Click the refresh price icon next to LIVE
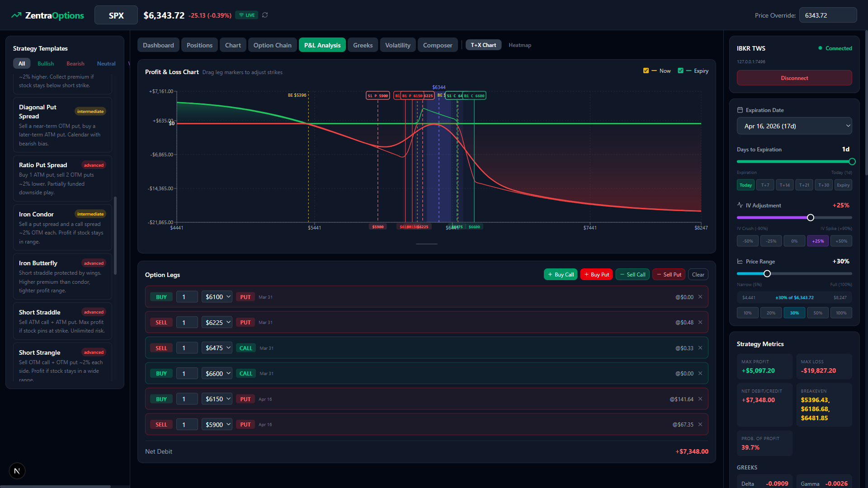Viewport: 868px width, 488px height. pos(265,15)
